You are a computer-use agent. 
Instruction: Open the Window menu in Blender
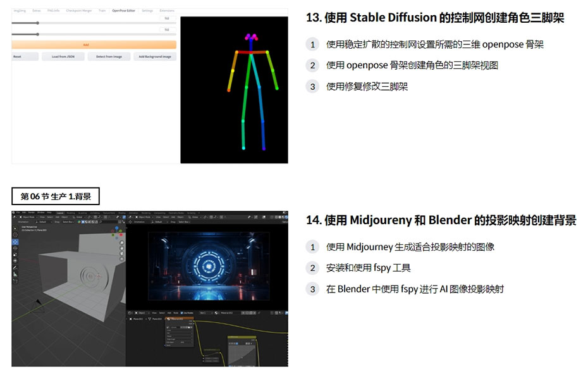pos(40,213)
